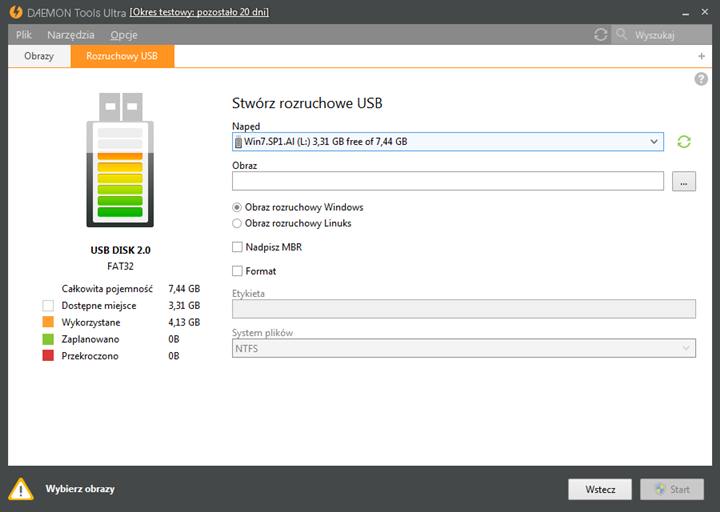720x512 pixels.
Task: Click the Obraz path input field
Action: pyautogui.click(x=448, y=181)
